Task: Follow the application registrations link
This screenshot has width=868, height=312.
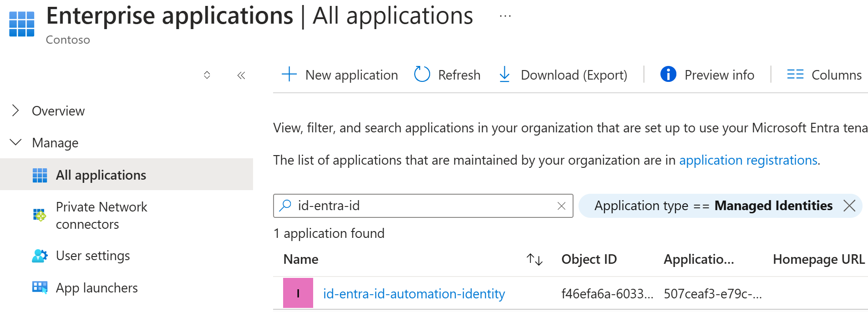Action: 748,160
